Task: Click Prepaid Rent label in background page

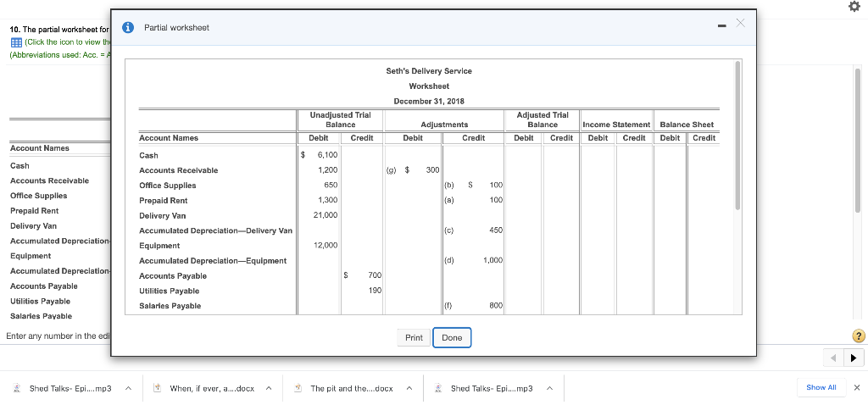Action: [34, 211]
